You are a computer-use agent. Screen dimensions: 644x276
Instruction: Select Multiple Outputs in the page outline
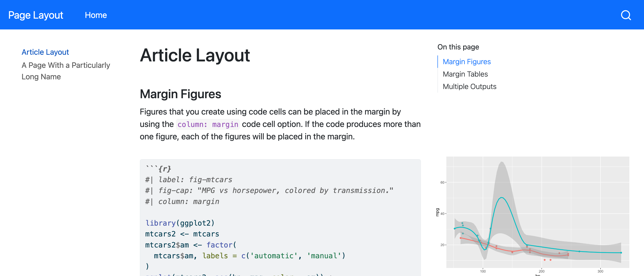tap(469, 86)
